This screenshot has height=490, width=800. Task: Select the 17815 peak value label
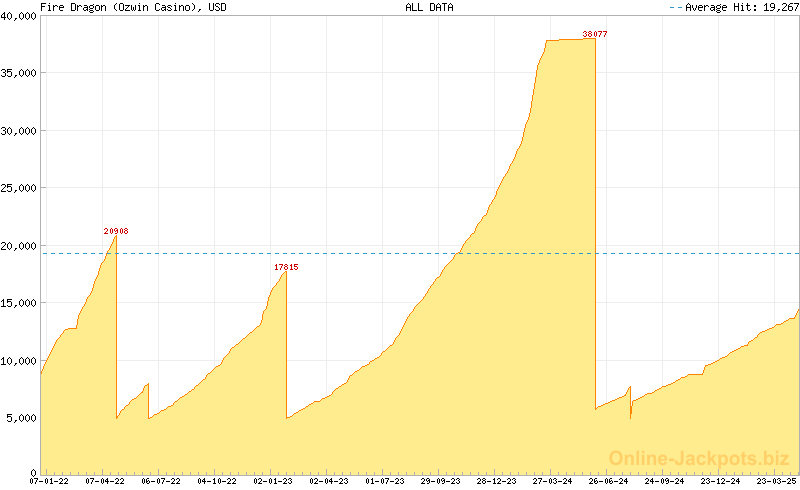pos(286,267)
